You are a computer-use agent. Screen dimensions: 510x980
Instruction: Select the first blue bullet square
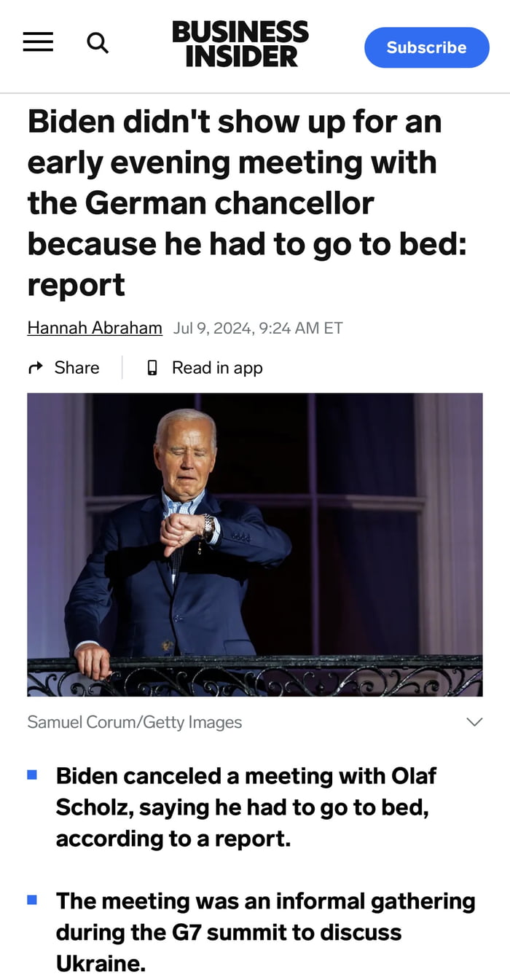pos(32,774)
